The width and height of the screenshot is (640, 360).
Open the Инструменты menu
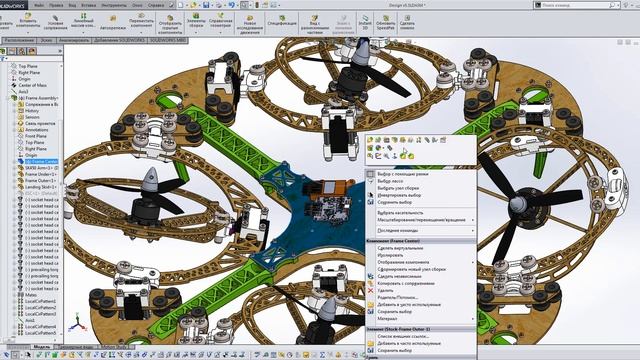pyautogui.click(x=114, y=5)
